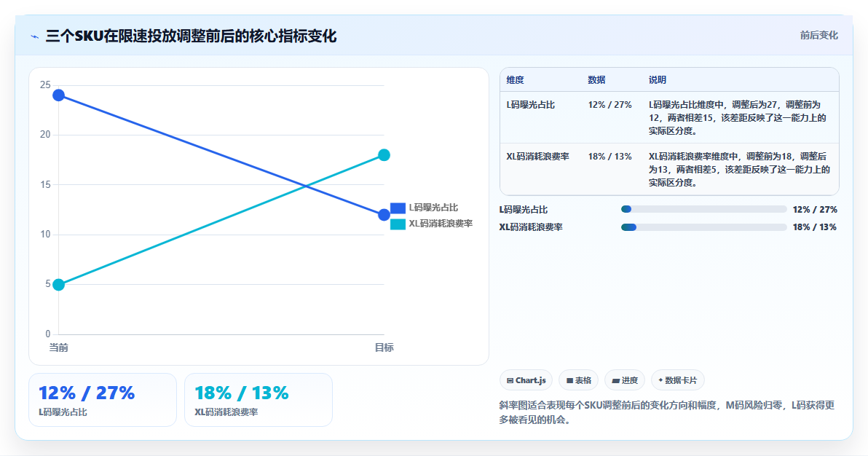The width and height of the screenshot is (868, 456).
Task: Click the 数据 column header
Action: [596, 80]
